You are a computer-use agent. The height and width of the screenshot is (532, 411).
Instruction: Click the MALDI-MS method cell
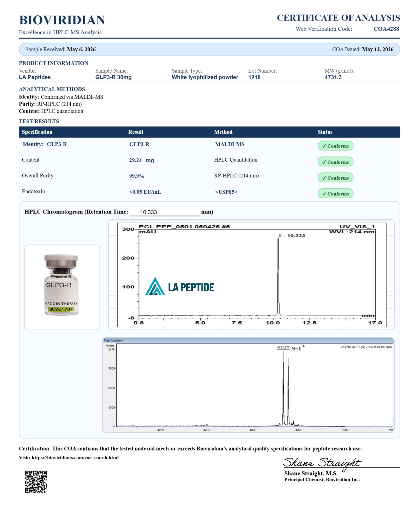point(230,144)
